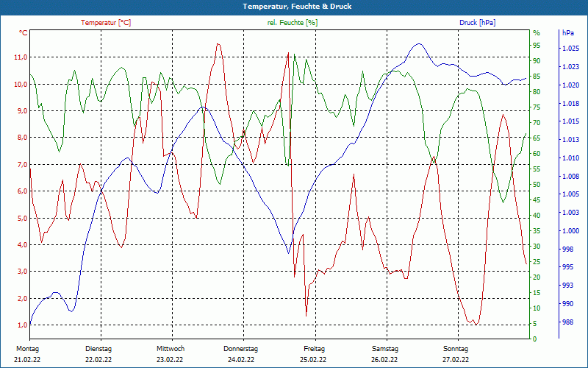Click "988" on the blue pressure axis

[x=567, y=322]
